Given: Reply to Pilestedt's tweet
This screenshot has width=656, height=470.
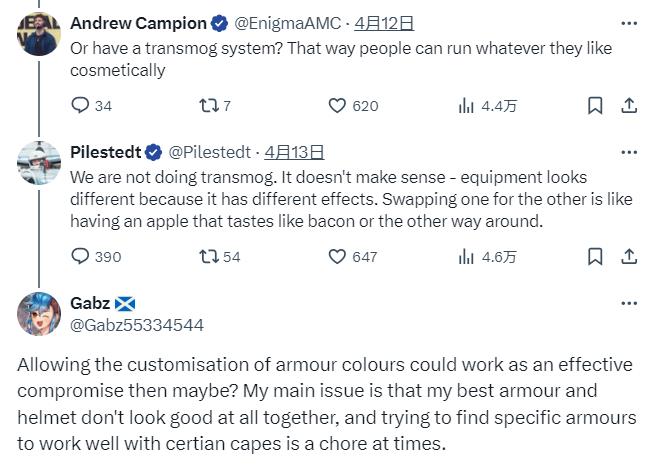Looking at the screenshot, I should pos(81,256).
